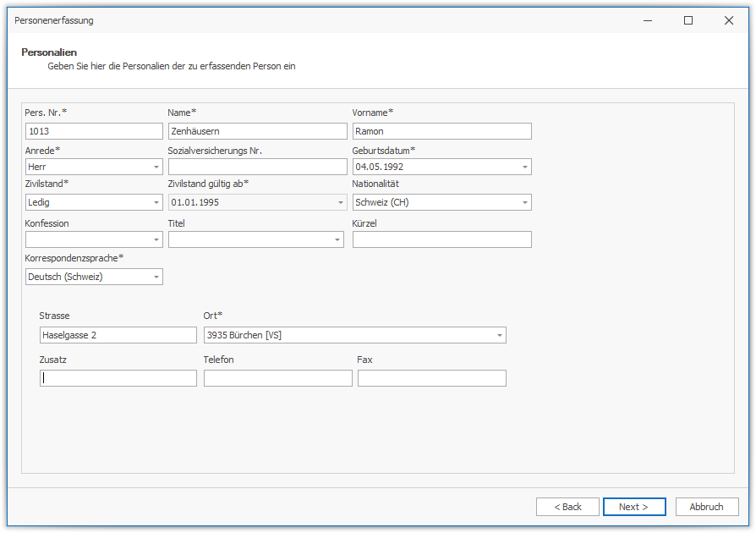Cancel with the Abbruch button
The width and height of the screenshot is (756, 533).
point(706,507)
